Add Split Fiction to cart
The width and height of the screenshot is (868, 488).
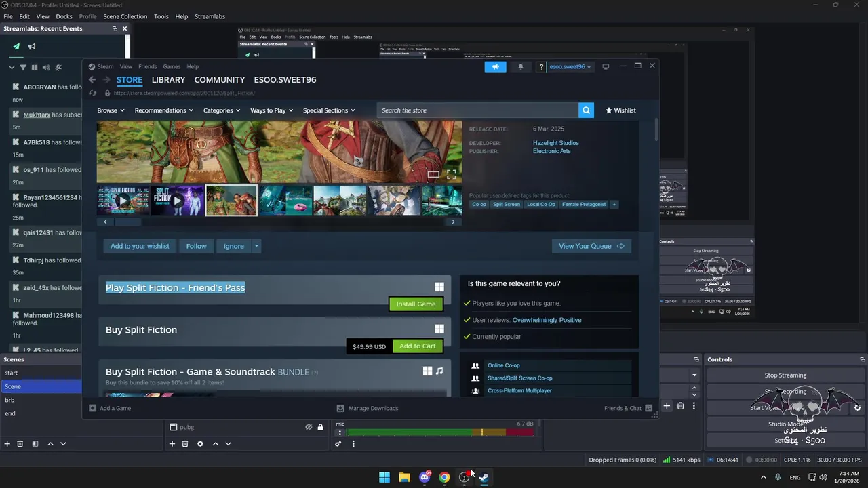(x=417, y=346)
